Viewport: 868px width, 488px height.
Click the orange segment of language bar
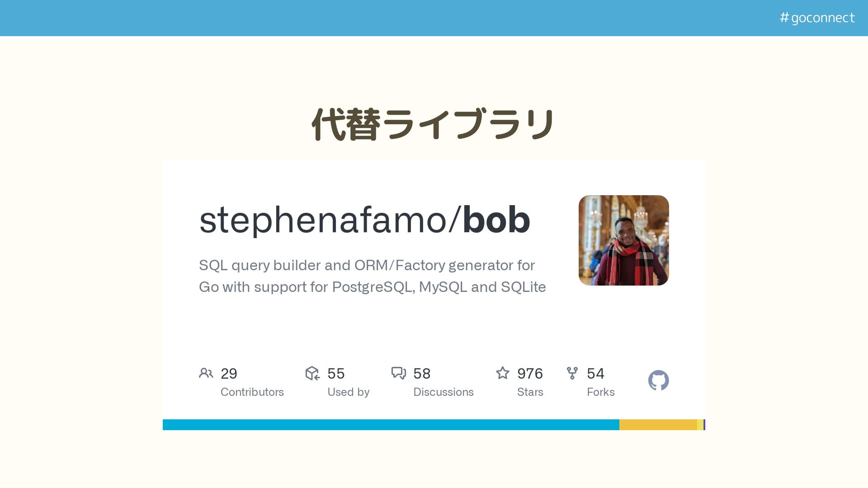658,425
